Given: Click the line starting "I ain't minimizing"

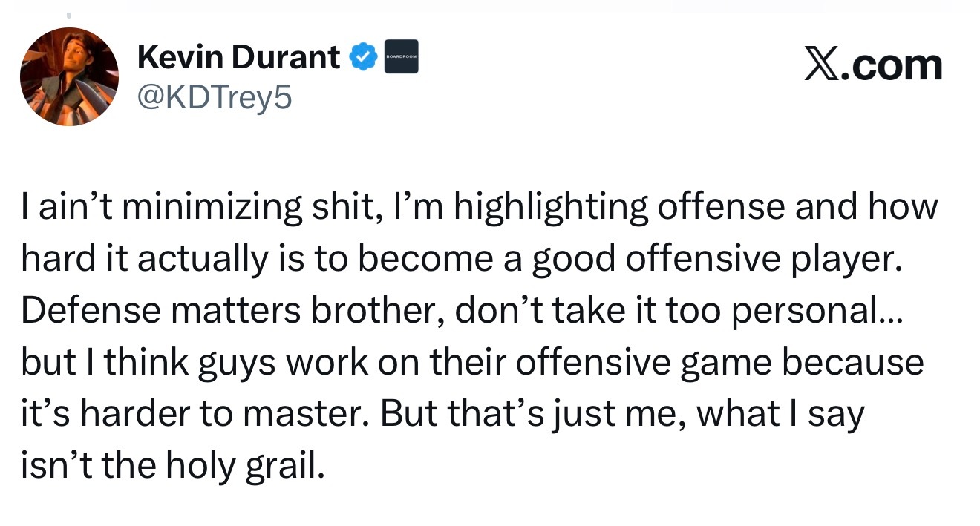Looking at the screenshot, I should (x=479, y=207).
